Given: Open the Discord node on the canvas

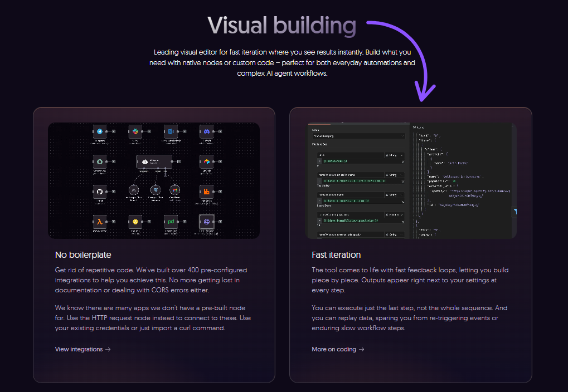Looking at the screenshot, I should (x=207, y=131).
